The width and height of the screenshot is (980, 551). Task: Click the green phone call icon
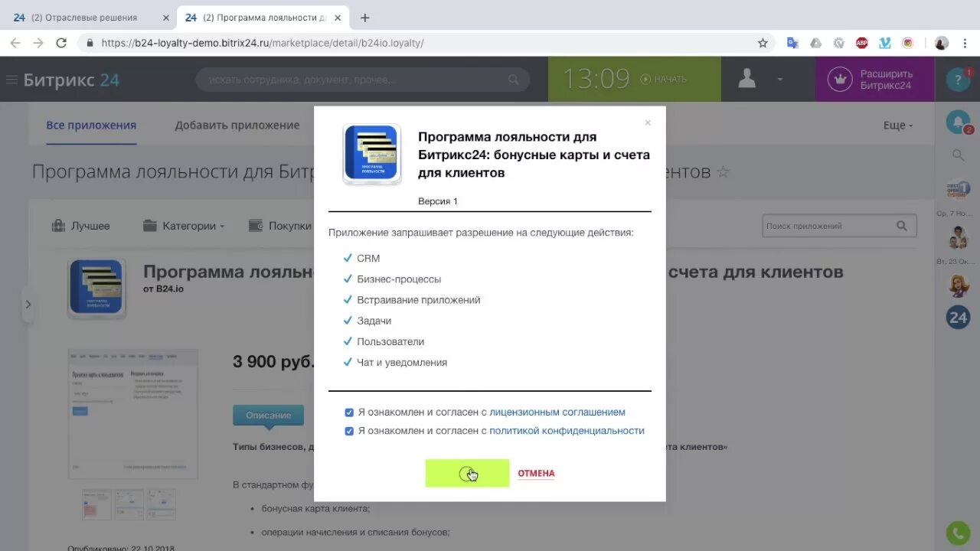point(958,533)
